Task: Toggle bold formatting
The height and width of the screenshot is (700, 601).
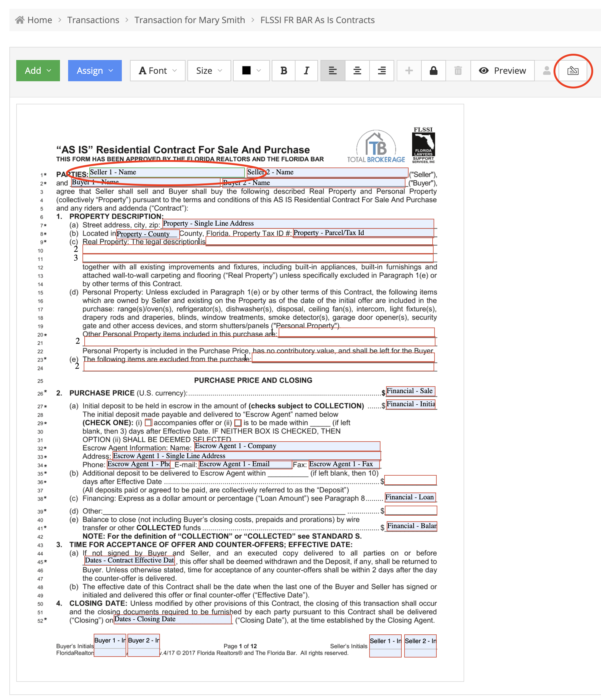Action: (283, 71)
